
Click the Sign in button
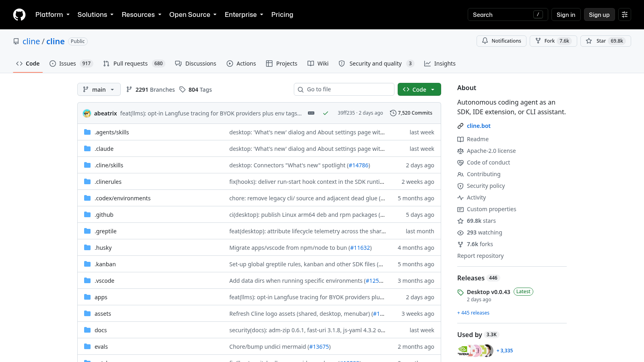(x=566, y=14)
